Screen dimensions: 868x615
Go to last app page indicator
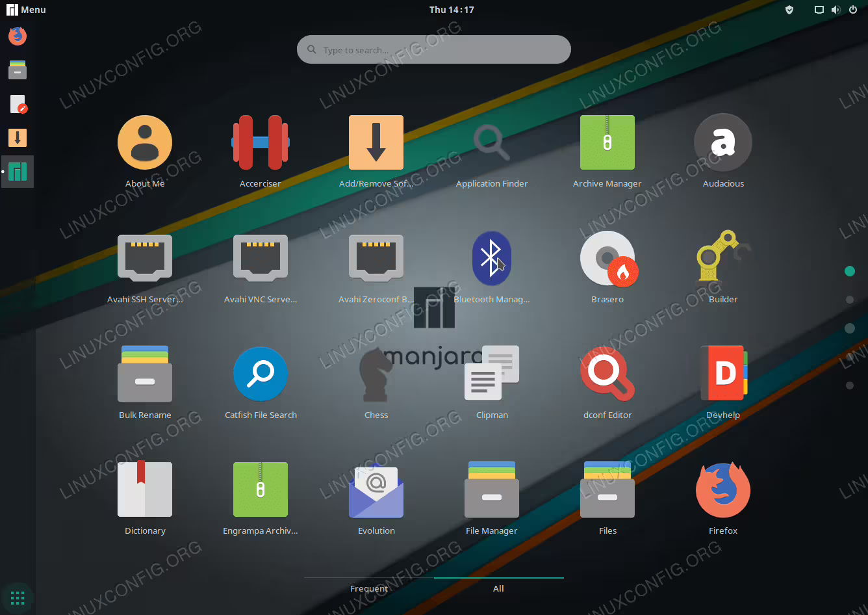(850, 386)
